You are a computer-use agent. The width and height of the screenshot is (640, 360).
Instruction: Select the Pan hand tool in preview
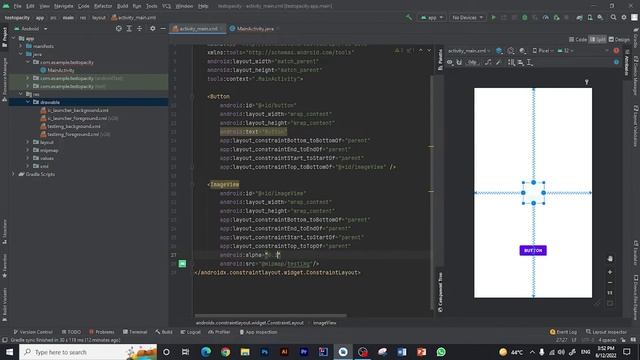click(610, 259)
